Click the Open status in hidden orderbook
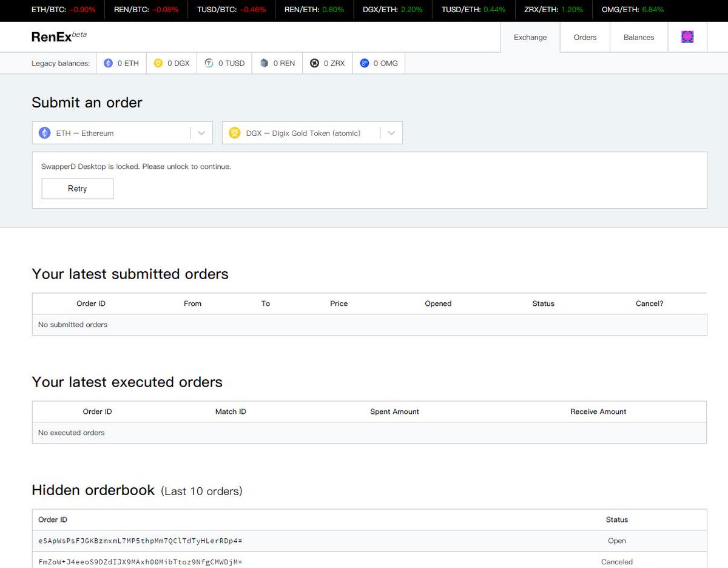Image resolution: width=728 pixels, height=568 pixels. tap(617, 541)
